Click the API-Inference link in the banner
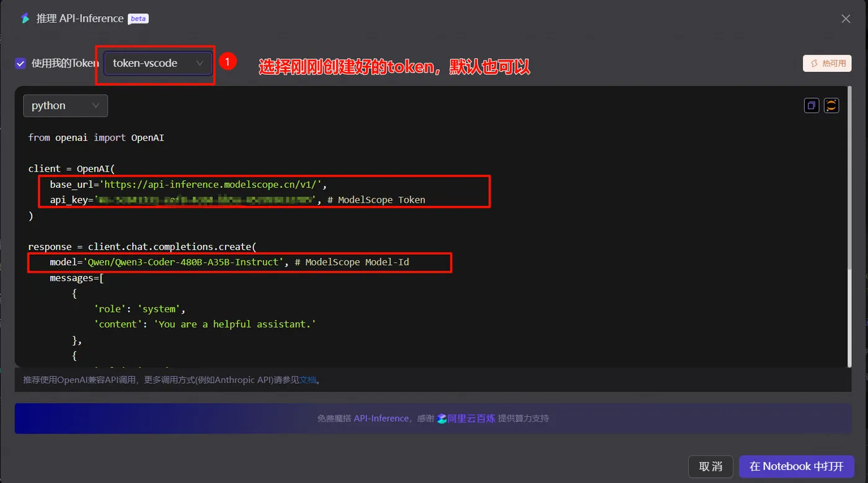Image resolution: width=868 pixels, height=483 pixels. coord(381,419)
